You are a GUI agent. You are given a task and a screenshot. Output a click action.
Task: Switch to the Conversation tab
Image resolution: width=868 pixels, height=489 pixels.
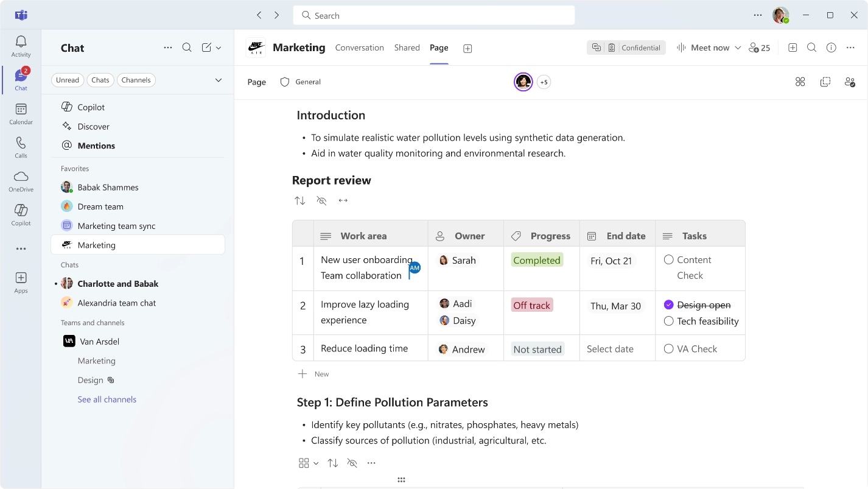click(359, 47)
